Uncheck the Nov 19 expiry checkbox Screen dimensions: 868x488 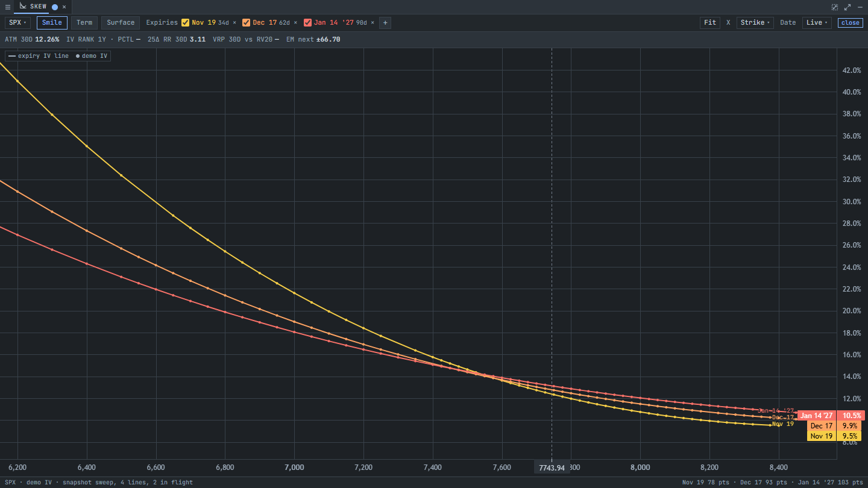(186, 23)
